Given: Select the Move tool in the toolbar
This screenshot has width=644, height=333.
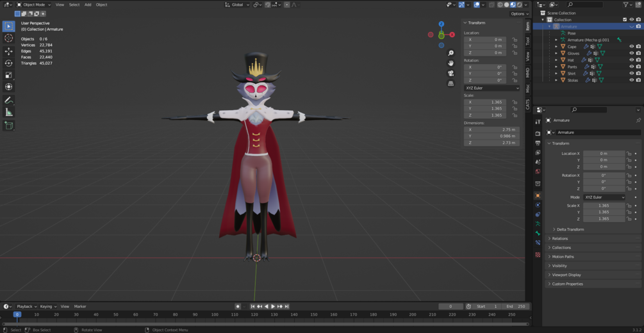Looking at the screenshot, I should pyautogui.click(x=8, y=51).
